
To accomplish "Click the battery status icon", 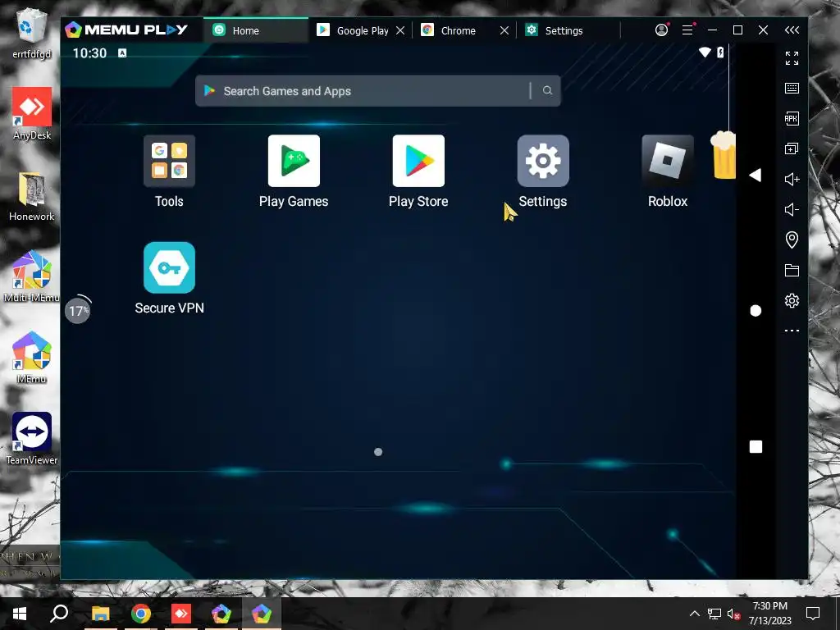I will pyautogui.click(x=720, y=52).
